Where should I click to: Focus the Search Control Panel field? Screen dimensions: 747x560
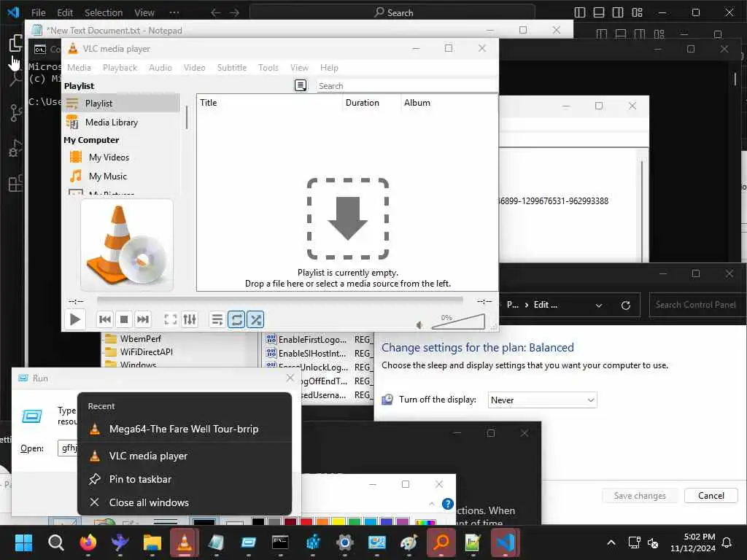(695, 305)
